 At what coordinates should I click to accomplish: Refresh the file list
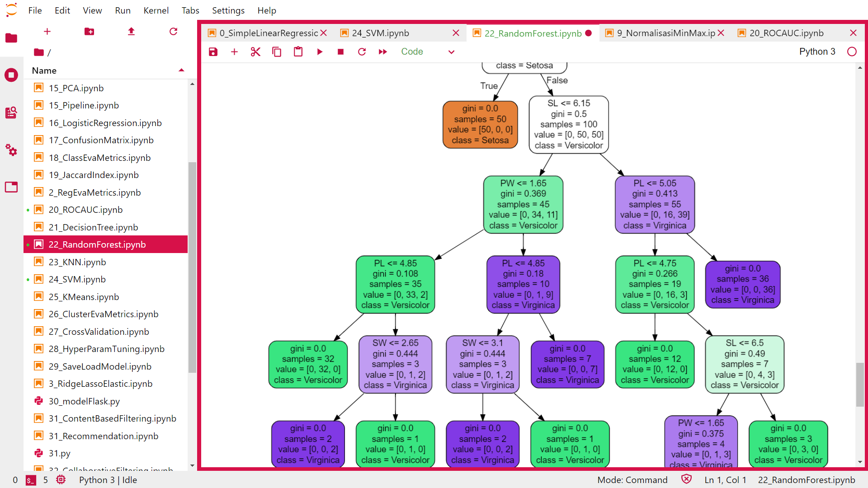(x=173, y=32)
